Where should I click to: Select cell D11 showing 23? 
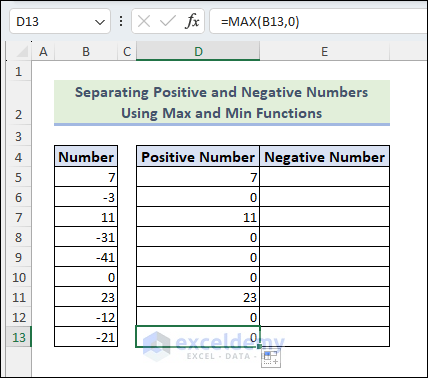tap(198, 297)
